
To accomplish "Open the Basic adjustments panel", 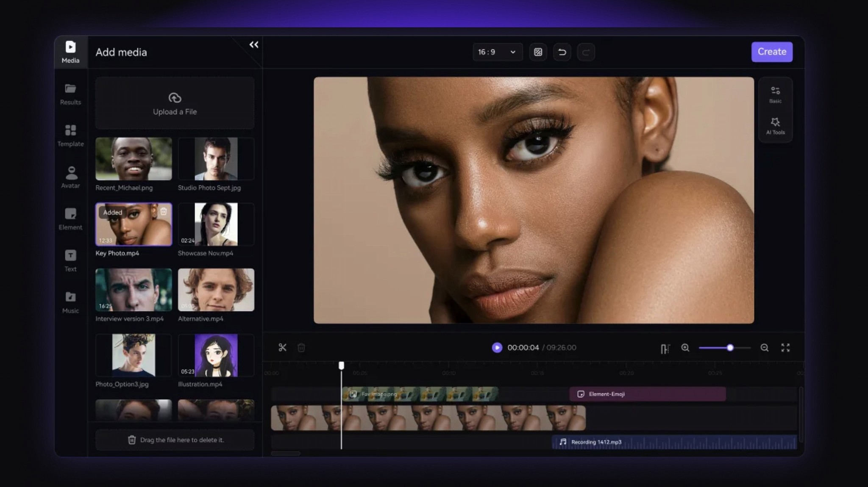I will (775, 94).
